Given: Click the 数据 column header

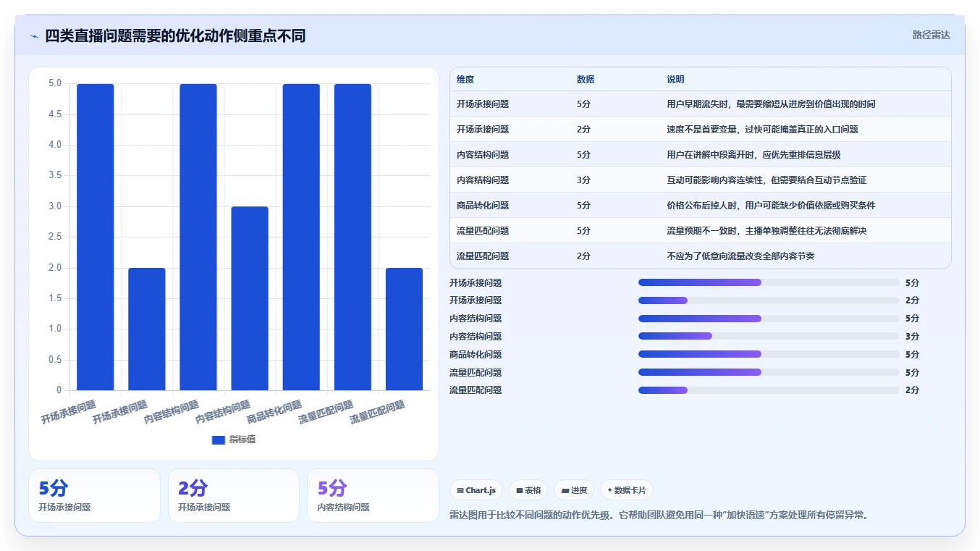Looking at the screenshot, I should tap(586, 80).
